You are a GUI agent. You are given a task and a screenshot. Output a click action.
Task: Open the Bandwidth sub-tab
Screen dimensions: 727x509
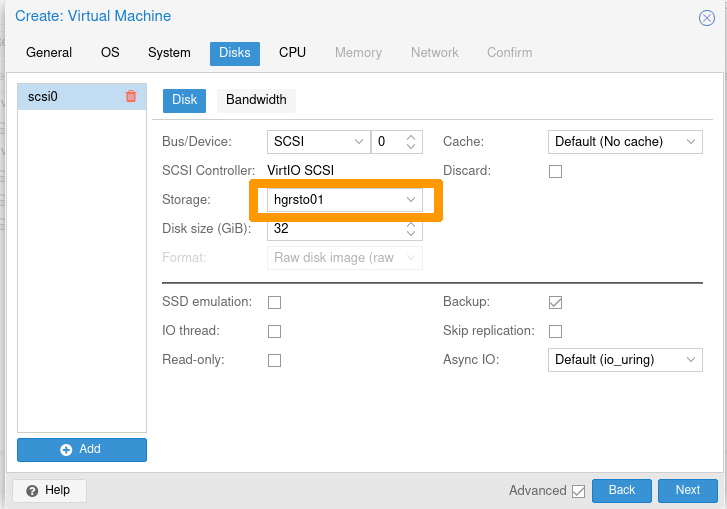256,100
